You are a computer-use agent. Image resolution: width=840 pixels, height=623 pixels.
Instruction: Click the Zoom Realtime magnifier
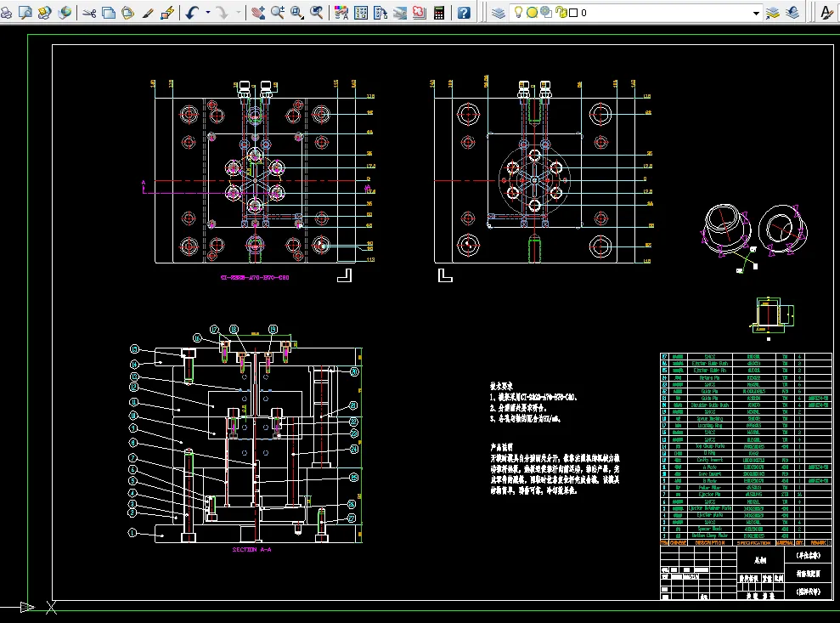tap(278, 13)
